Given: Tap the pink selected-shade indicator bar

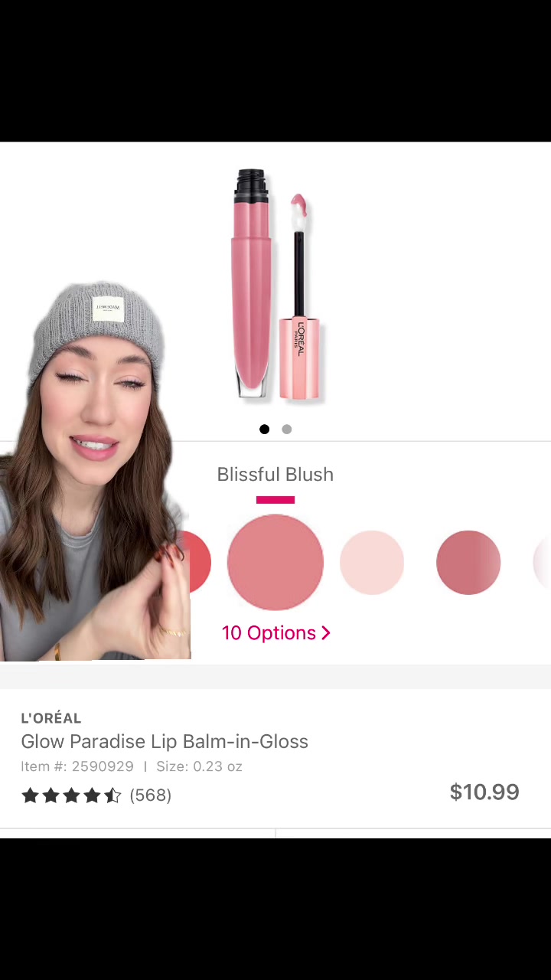Looking at the screenshot, I should (275, 500).
